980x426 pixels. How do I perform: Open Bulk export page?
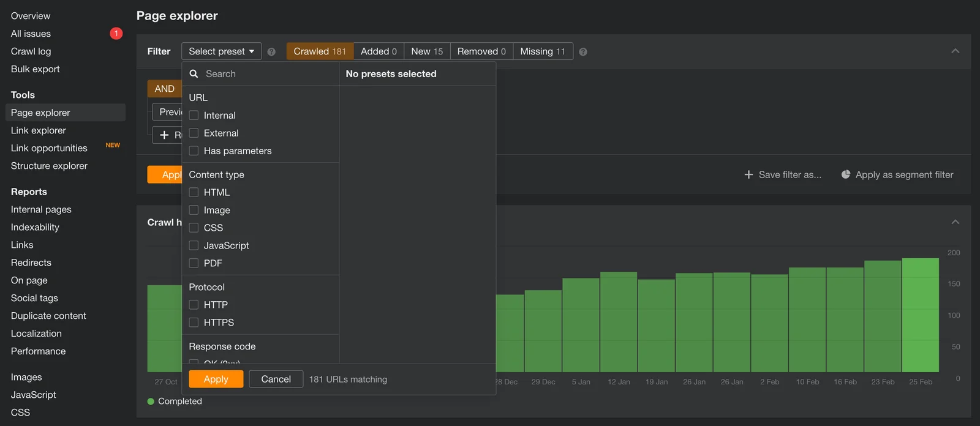point(35,69)
